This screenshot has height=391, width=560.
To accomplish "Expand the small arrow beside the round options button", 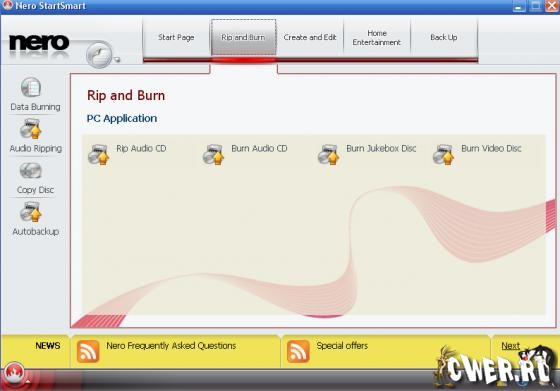I will pos(116,60).
